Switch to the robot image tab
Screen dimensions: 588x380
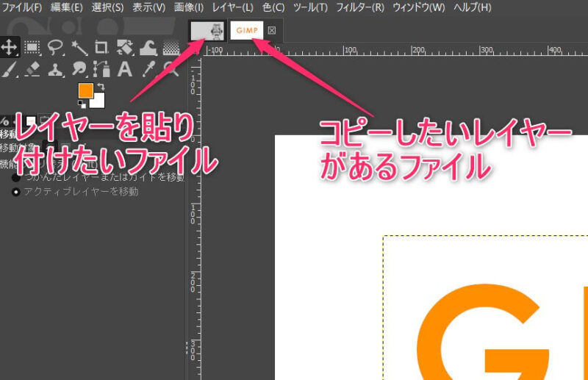[x=207, y=31]
